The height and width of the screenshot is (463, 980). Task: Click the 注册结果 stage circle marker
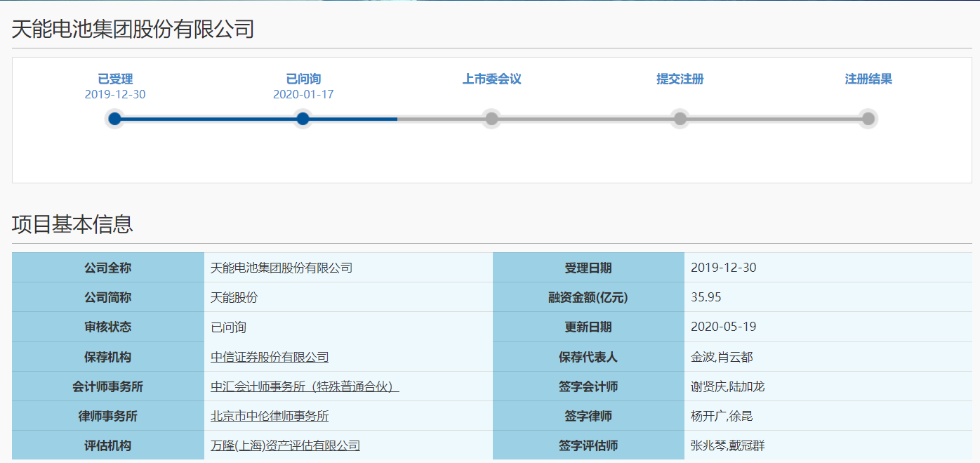pos(868,119)
